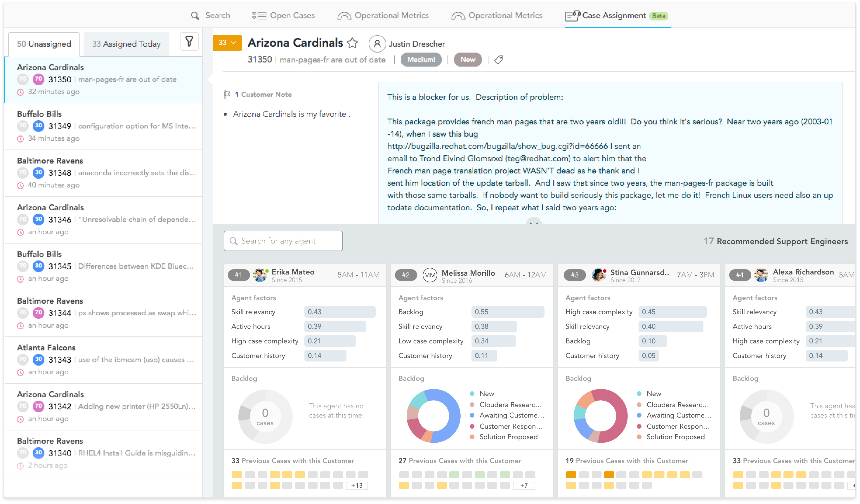Click the pink 70 badge on case 31350
The height and width of the screenshot is (504, 860).
pos(39,79)
